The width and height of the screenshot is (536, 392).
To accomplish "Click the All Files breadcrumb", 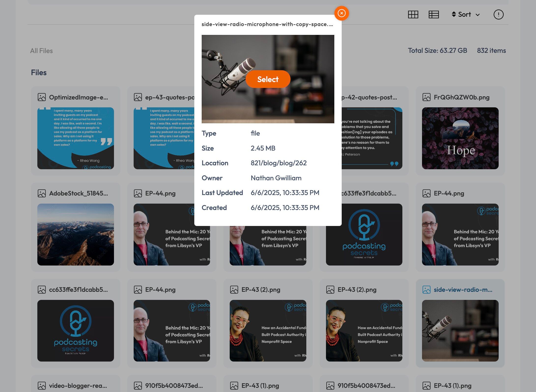I will pos(41,51).
